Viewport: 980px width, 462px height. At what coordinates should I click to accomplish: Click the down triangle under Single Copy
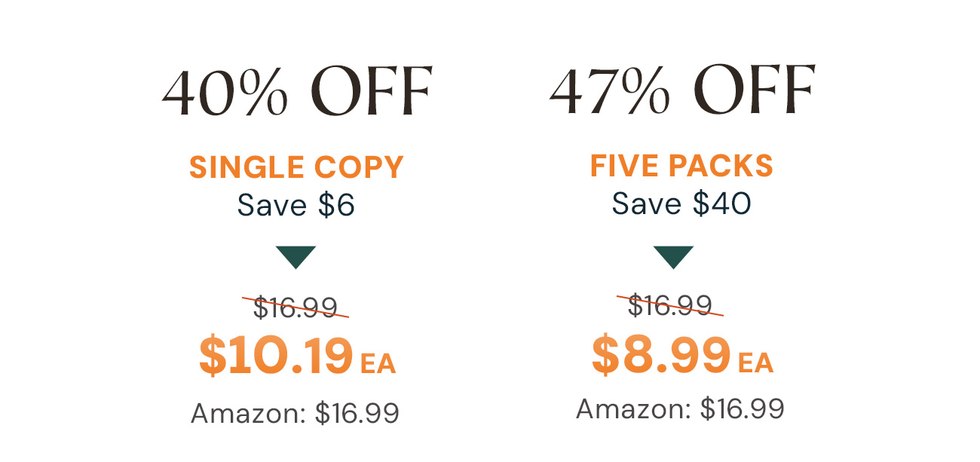[296, 256]
